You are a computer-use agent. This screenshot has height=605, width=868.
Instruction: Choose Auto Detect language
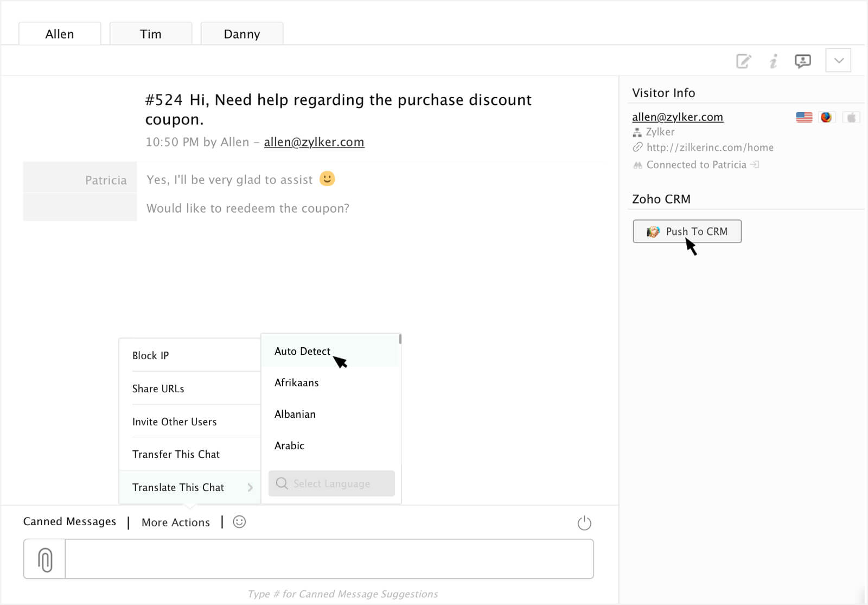pyautogui.click(x=302, y=351)
